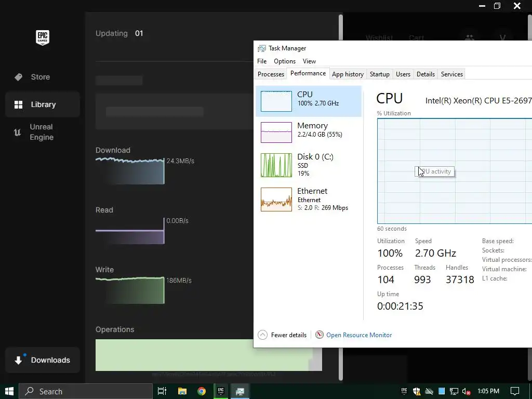Click the muted volume tray icon
This screenshot has height=399, width=532.
[467, 391]
